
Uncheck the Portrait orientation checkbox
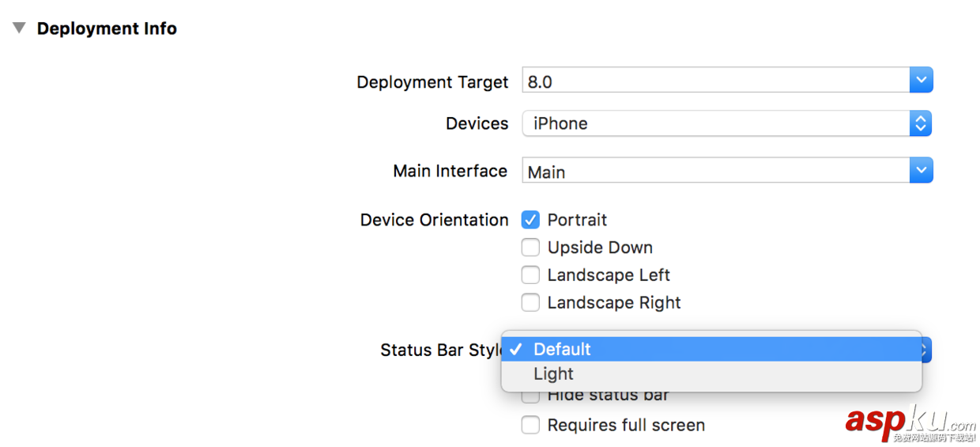pos(530,220)
